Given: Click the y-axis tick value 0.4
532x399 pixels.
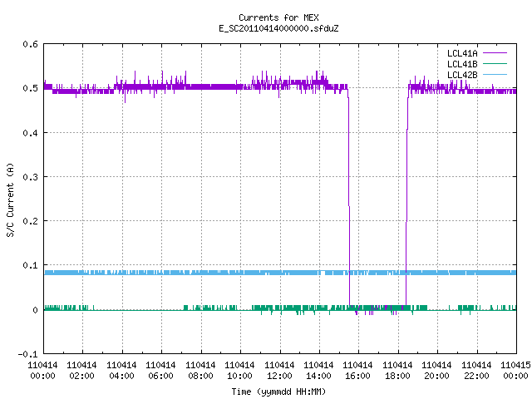Looking at the screenshot, I should pyautogui.click(x=30, y=133).
